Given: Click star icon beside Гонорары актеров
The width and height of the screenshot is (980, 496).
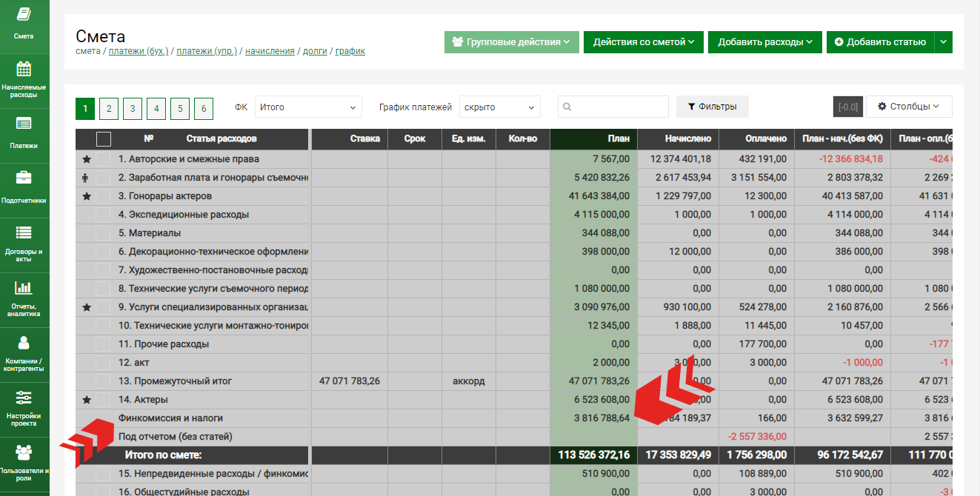Looking at the screenshot, I should click(x=87, y=196).
